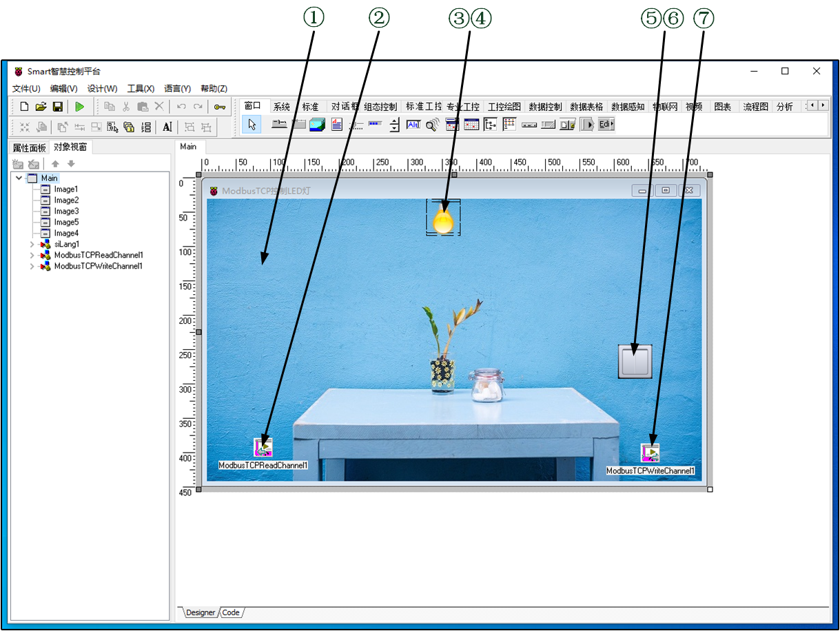Pick the up-down spinner component palette icon
Image resolution: width=840 pixels, height=631 pixels.
pos(394,125)
